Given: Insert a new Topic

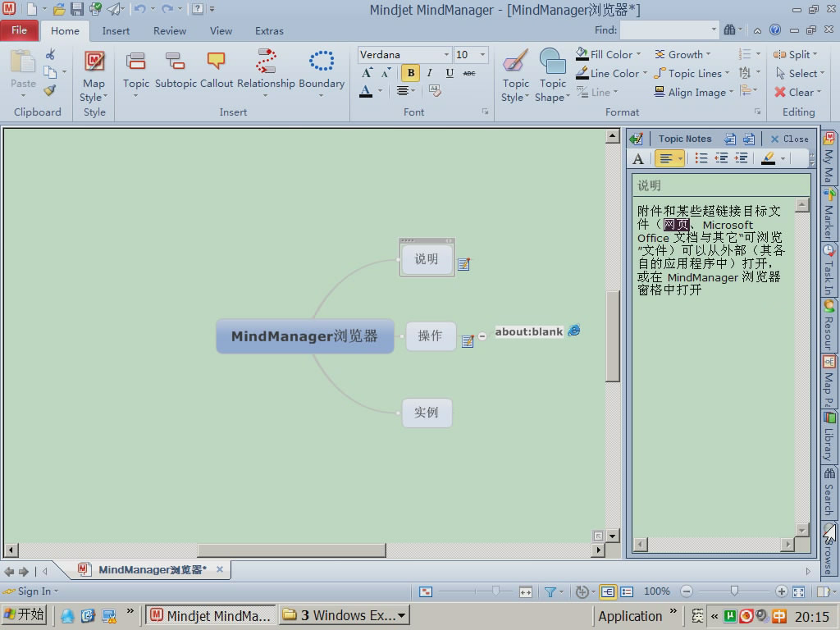Looking at the screenshot, I should [x=135, y=61].
